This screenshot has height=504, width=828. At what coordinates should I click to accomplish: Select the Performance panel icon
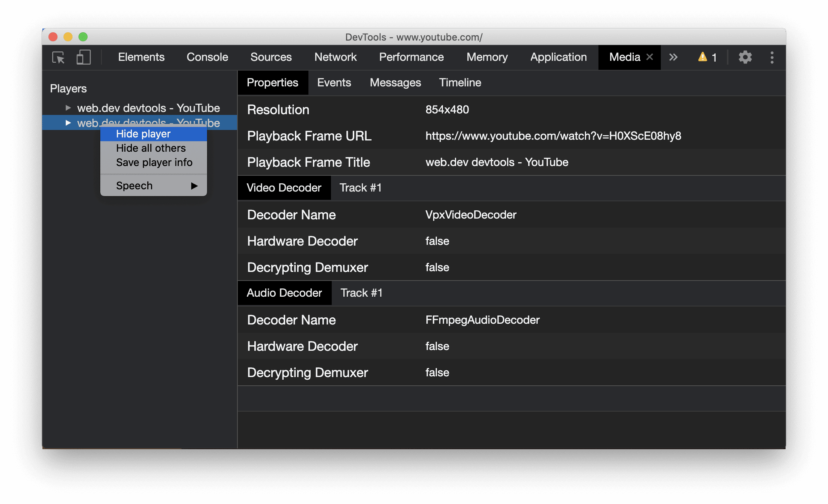tap(412, 57)
